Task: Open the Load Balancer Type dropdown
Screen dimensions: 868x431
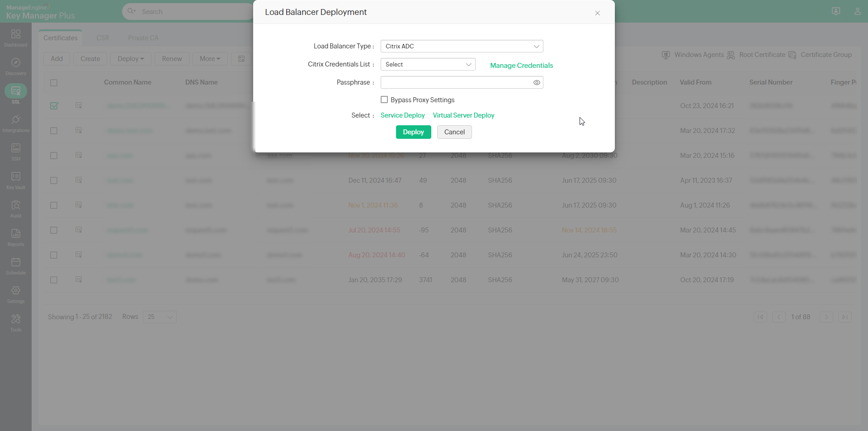Action: 462,46
